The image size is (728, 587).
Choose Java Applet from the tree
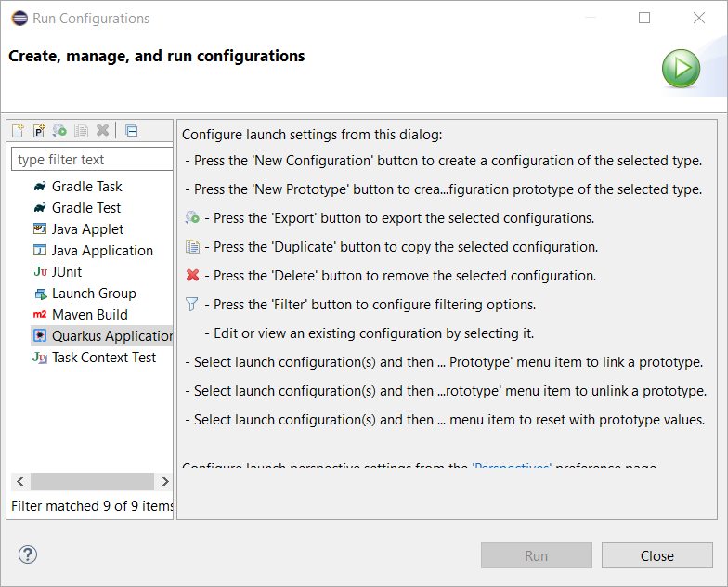(87, 229)
